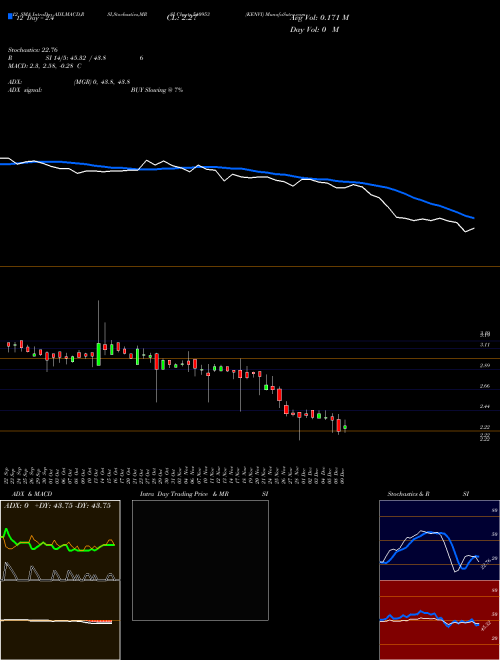Image resolution: width=500 pixels, height=660 pixels.
Task: Click the 'CL: 2.27' closing price text
Action: coord(182,18)
